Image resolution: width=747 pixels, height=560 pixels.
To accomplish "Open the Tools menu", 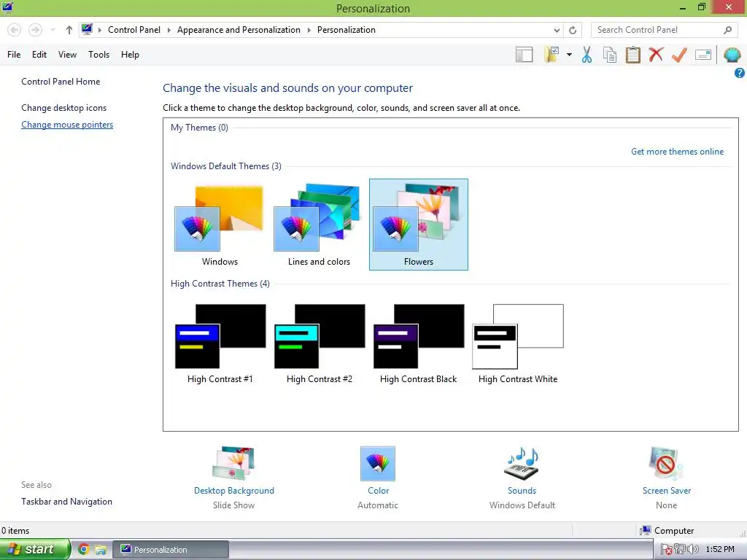I will 98,54.
